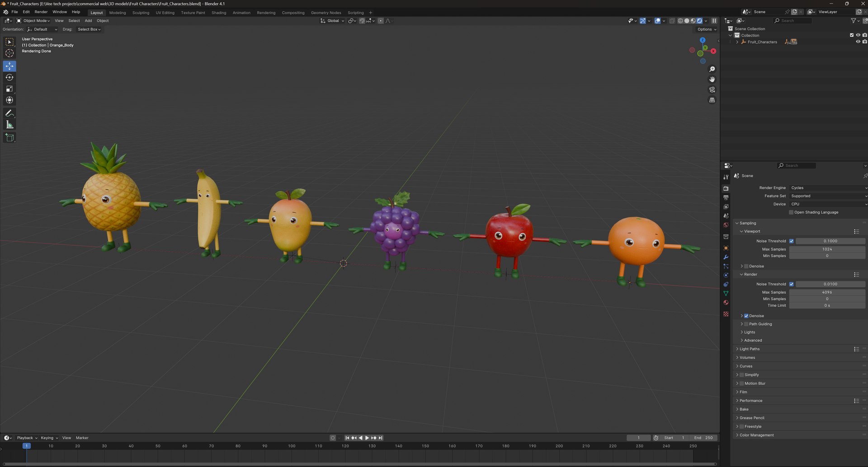Click the Render Max Samples 4096 field
Image resolution: width=868 pixels, height=467 pixels.
point(827,292)
